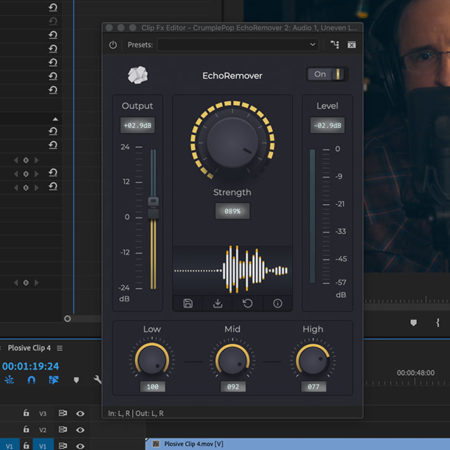Click the import preset download icon
450x450 pixels.
[218, 303]
